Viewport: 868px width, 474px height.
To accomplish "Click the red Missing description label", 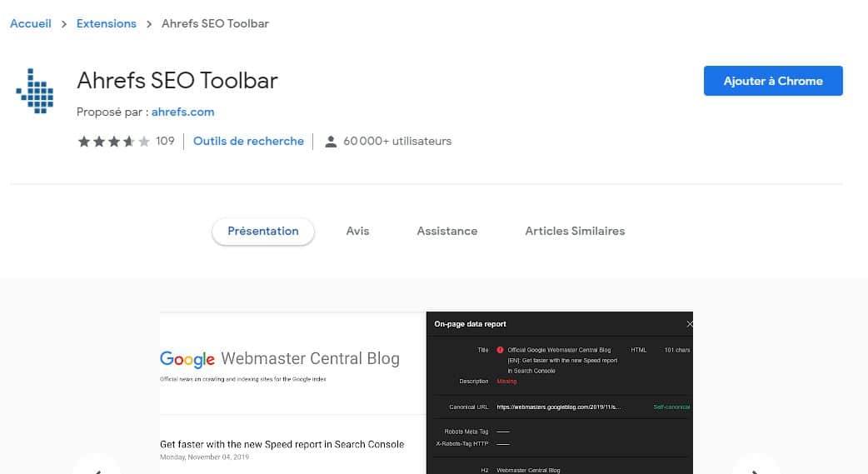I will click(506, 382).
